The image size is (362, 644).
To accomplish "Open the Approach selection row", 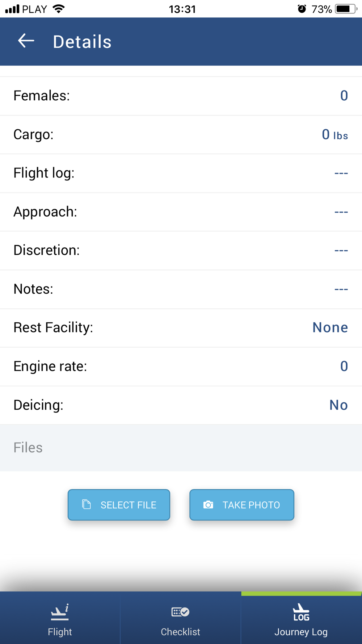I will [181, 212].
